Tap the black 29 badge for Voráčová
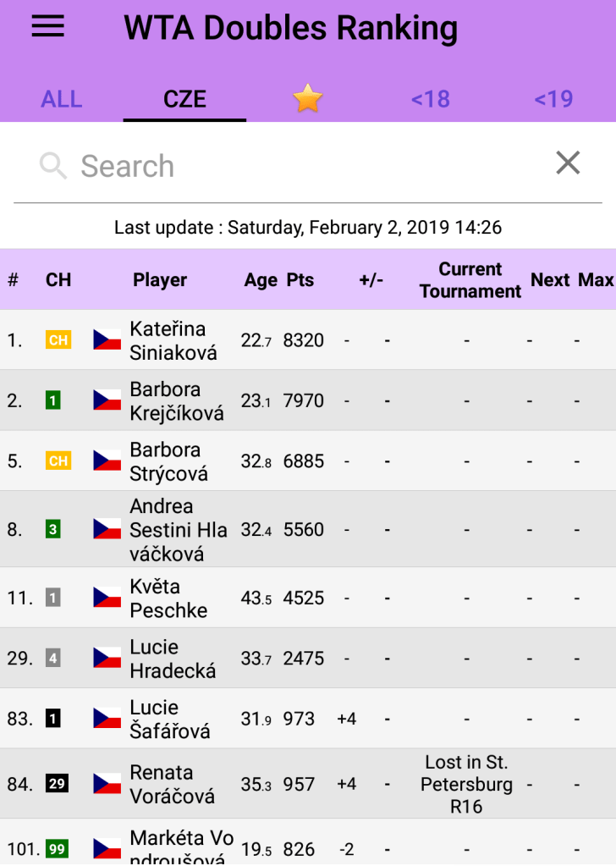The width and height of the screenshot is (616, 866). 57,784
